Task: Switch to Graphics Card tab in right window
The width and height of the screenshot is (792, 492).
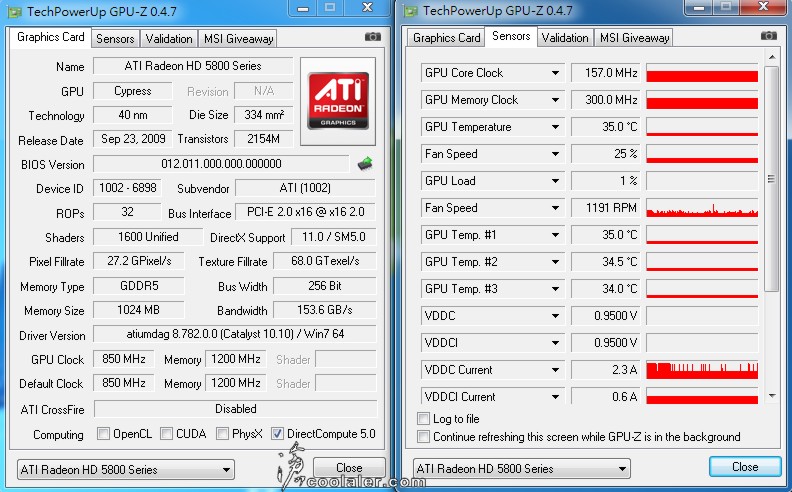Action: (x=447, y=38)
